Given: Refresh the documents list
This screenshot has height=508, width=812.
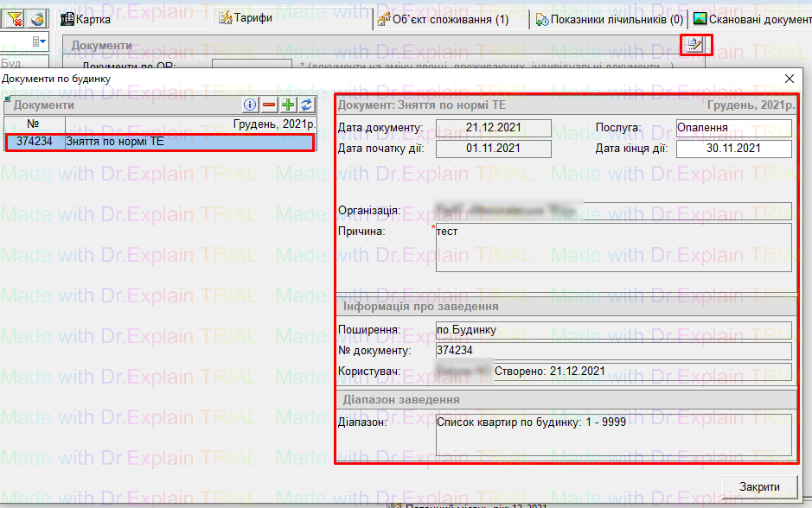Looking at the screenshot, I should pos(305,105).
